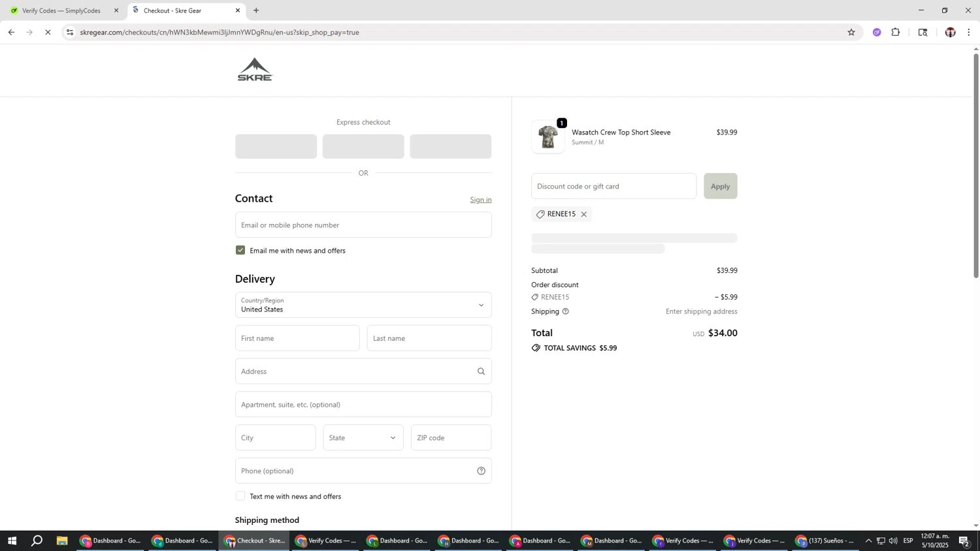Click the TOTAL SAVINGS $5.99 text
Viewport: 980px width, 551px height.
point(580,348)
